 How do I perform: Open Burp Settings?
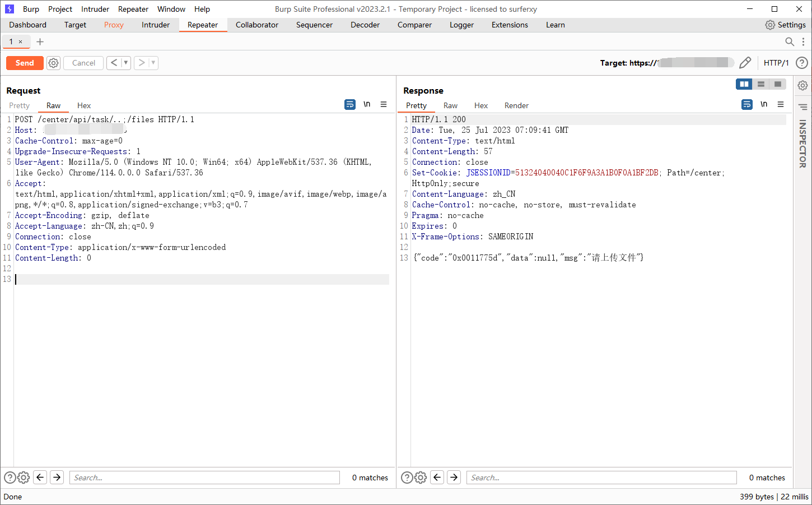(785, 25)
